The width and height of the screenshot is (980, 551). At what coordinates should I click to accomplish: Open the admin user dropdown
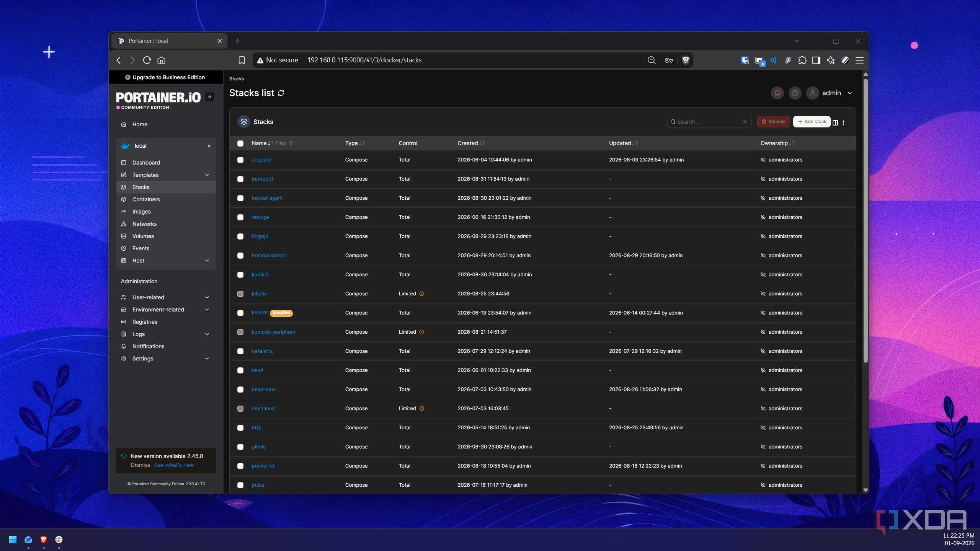click(x=830, y=93)
